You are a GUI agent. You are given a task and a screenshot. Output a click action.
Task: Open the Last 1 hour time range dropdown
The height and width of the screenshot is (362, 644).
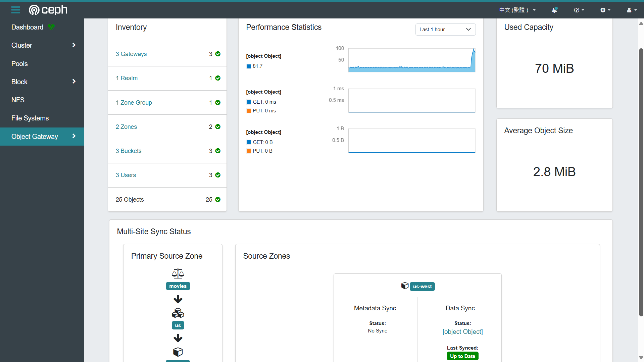445,30
